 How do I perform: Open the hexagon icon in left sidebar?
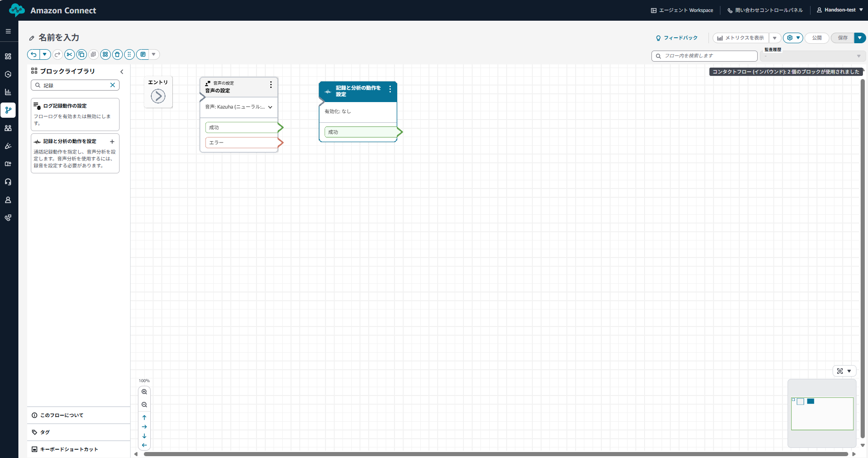coord(8,74)
